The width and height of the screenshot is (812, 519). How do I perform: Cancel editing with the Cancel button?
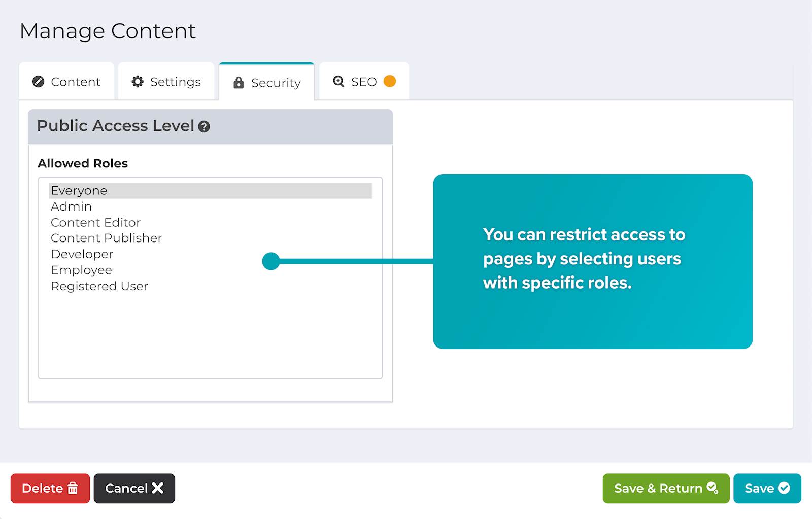(x=134, y=489)
